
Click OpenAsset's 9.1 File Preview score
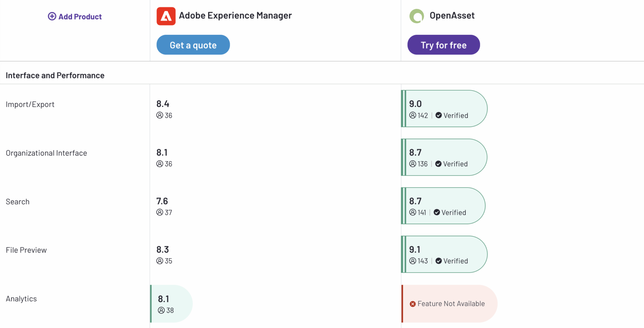[415, 249]
